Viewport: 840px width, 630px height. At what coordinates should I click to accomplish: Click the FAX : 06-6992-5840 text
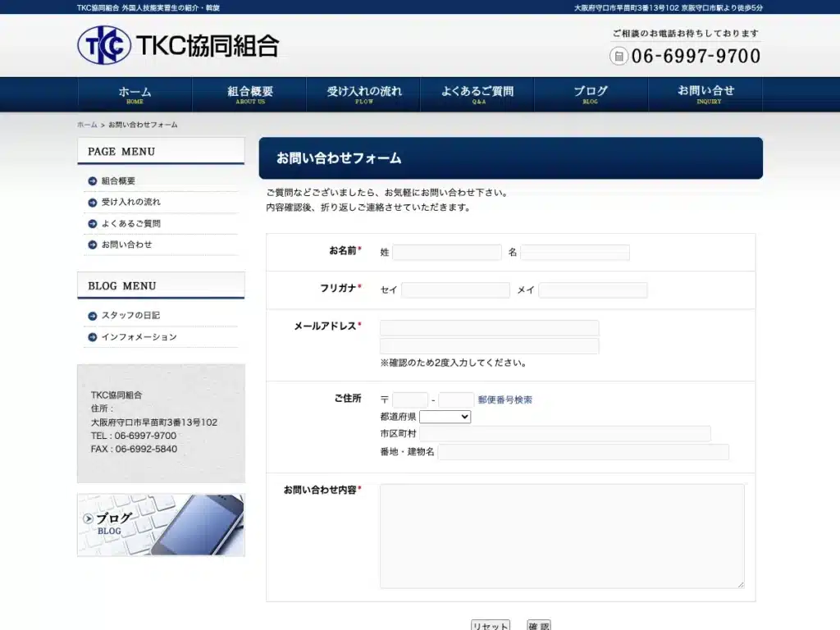pos(134,449)
